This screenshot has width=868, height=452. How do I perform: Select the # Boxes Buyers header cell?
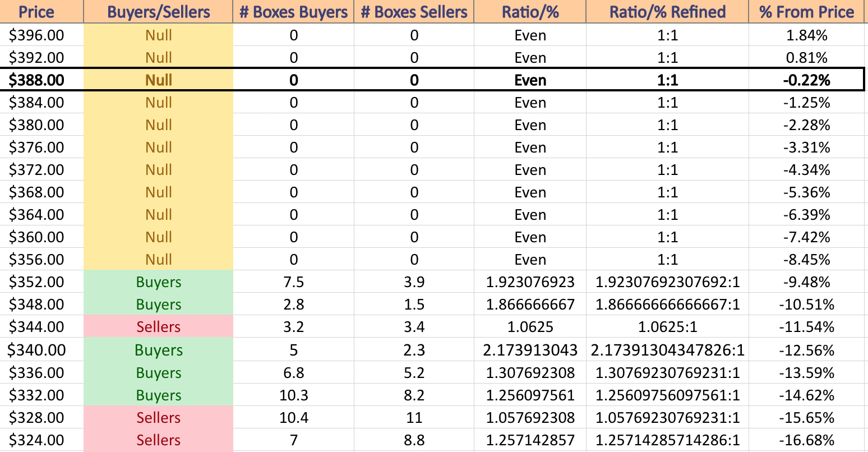point(294,12)
